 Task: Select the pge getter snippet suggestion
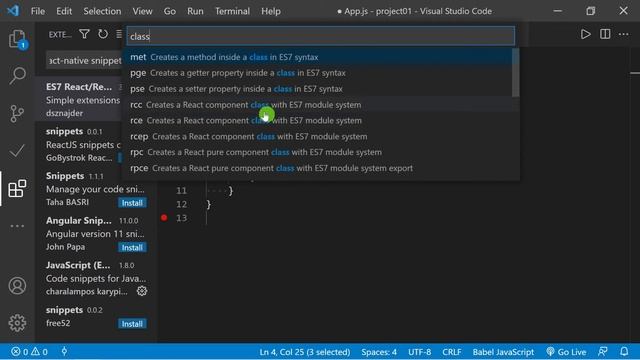pyautogui.click(x=318, y=73)
